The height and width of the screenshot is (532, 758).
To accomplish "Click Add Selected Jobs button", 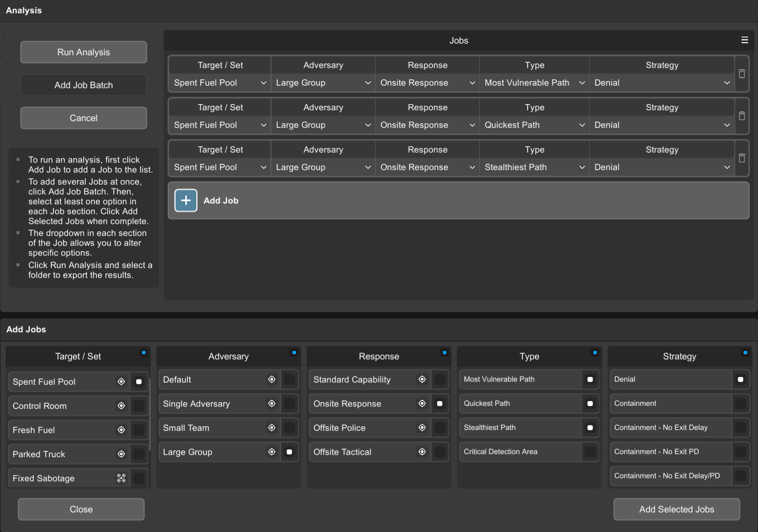I will pyautogui.click(x=676, y=509).
